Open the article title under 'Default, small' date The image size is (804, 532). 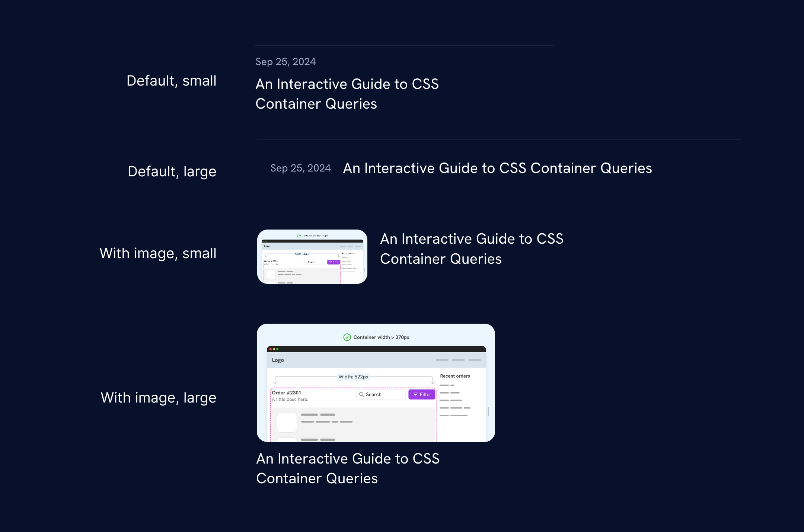(x=347, y=94)
